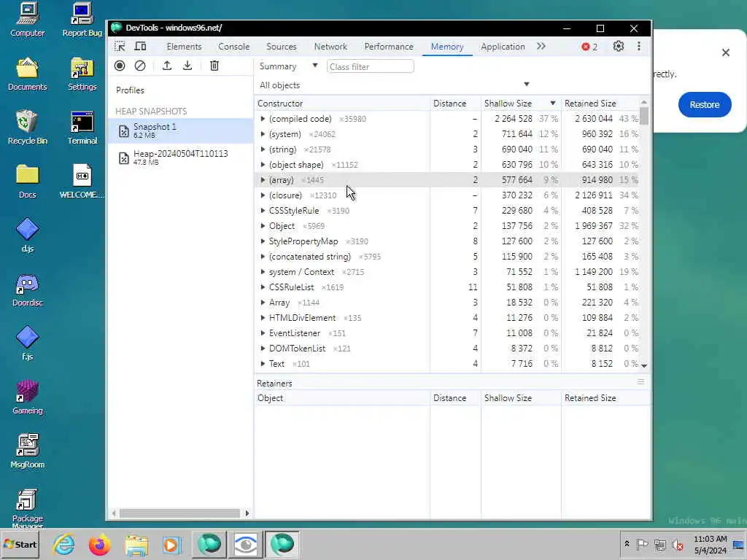Expand the (compiled code) row
Screen dimensions: 747x560
pos(263,119)
